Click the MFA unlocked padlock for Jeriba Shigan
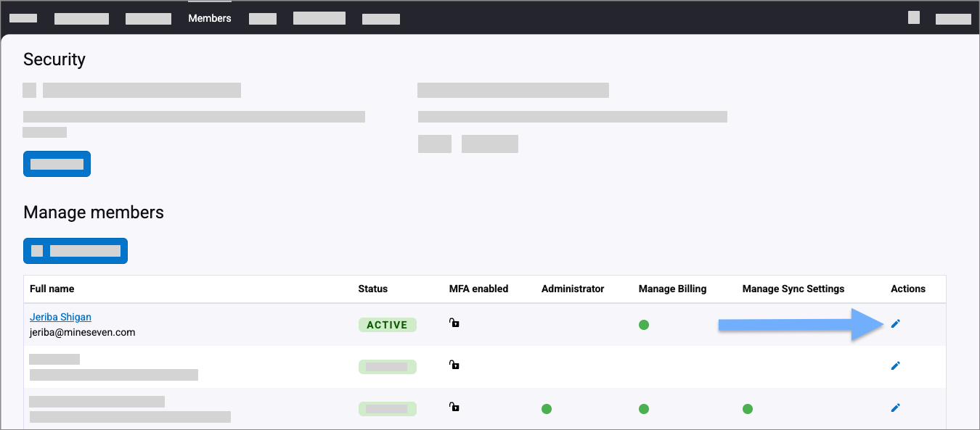 coord(454,323)
